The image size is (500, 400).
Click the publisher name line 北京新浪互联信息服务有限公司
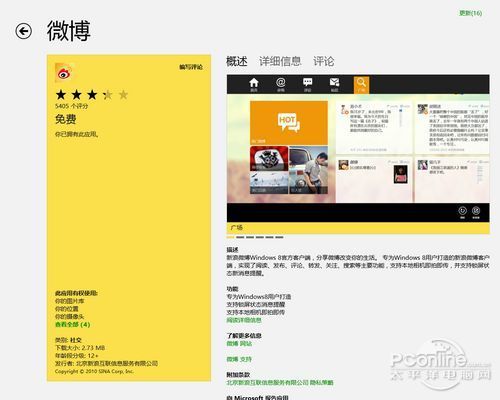117,363
